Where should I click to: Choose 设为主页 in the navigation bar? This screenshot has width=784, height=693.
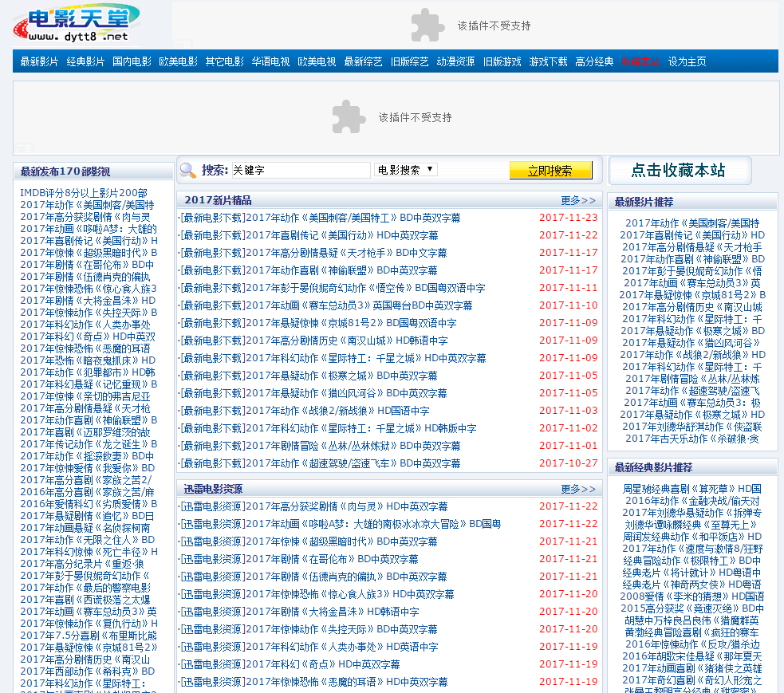point(687,61)
